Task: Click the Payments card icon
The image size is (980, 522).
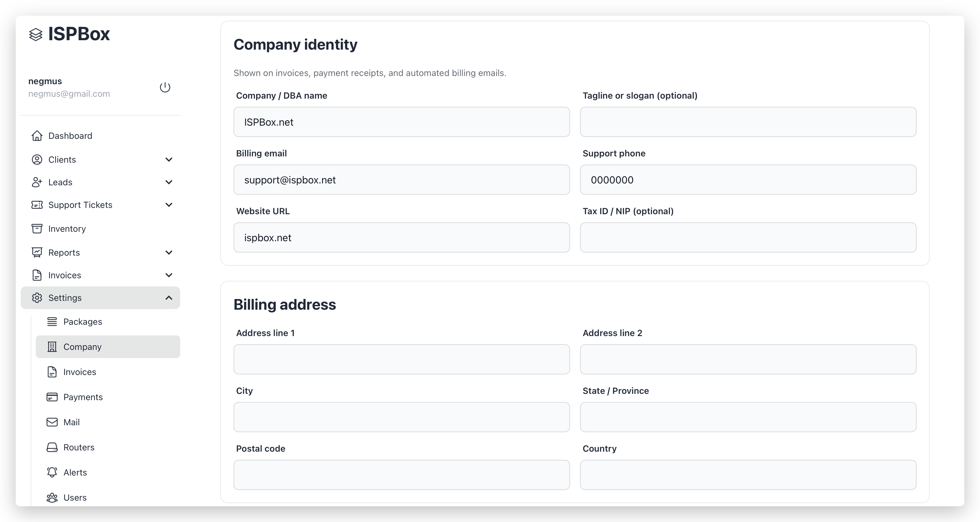Action: click(x=52, y=397)
